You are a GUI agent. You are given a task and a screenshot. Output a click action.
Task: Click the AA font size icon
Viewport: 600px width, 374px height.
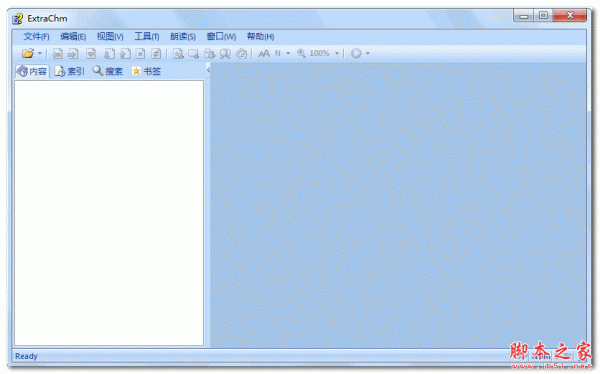point(264,53)
